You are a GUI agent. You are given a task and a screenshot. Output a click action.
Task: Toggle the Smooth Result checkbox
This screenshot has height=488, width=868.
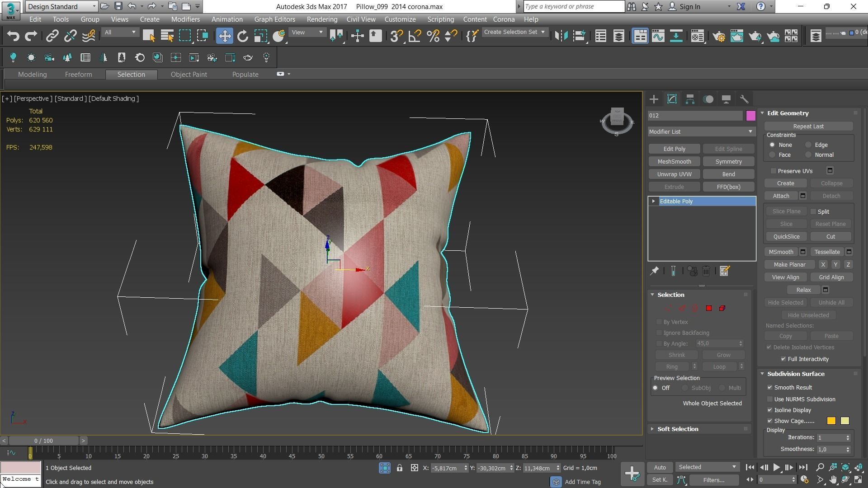coord(770,388)
